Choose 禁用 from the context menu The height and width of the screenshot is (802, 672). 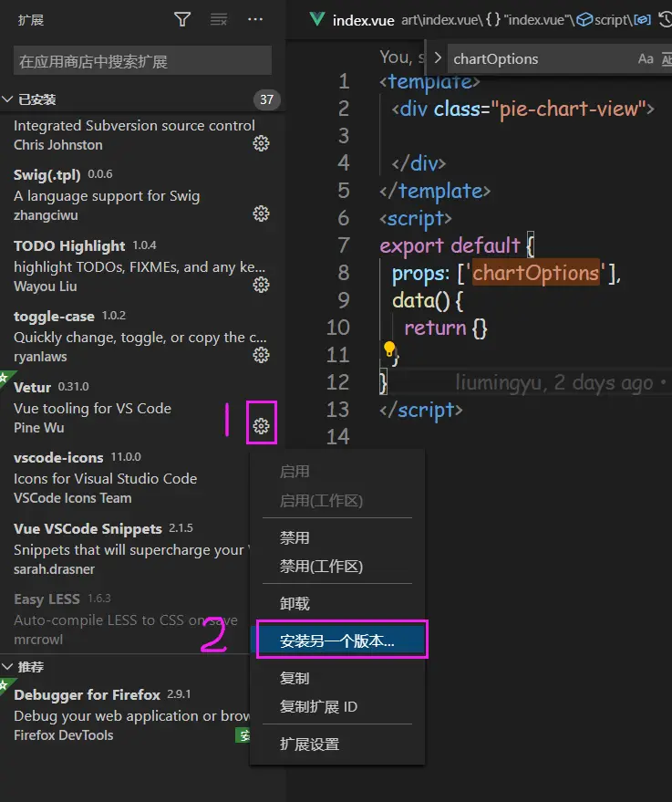pyautogui.click(x=337, y=537)
